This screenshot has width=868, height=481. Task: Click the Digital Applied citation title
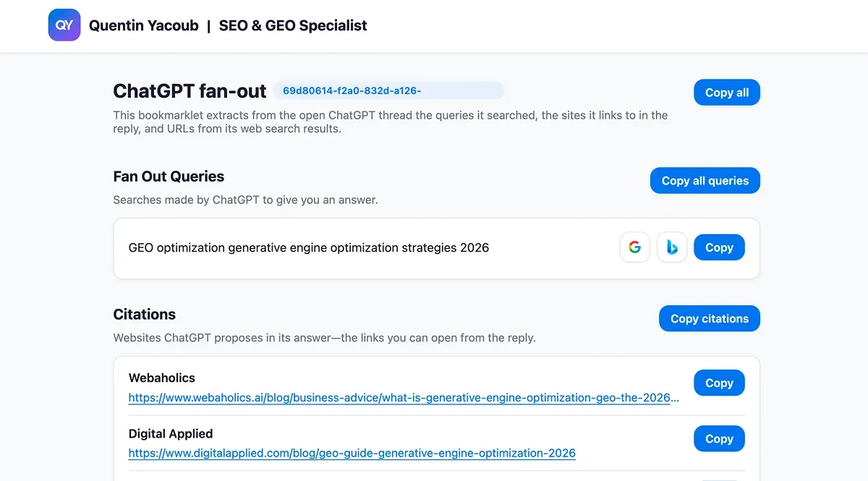pos(170,433)
